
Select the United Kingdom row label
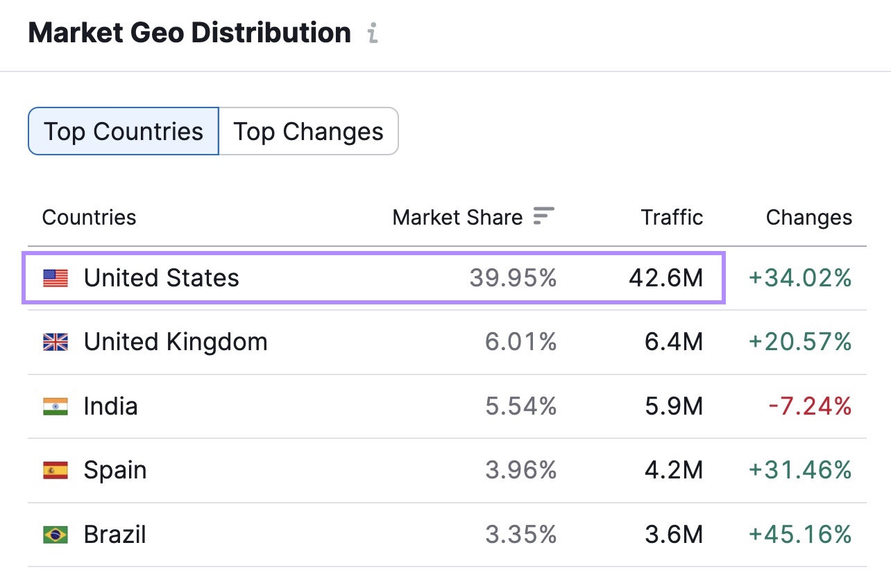[175, 342]
